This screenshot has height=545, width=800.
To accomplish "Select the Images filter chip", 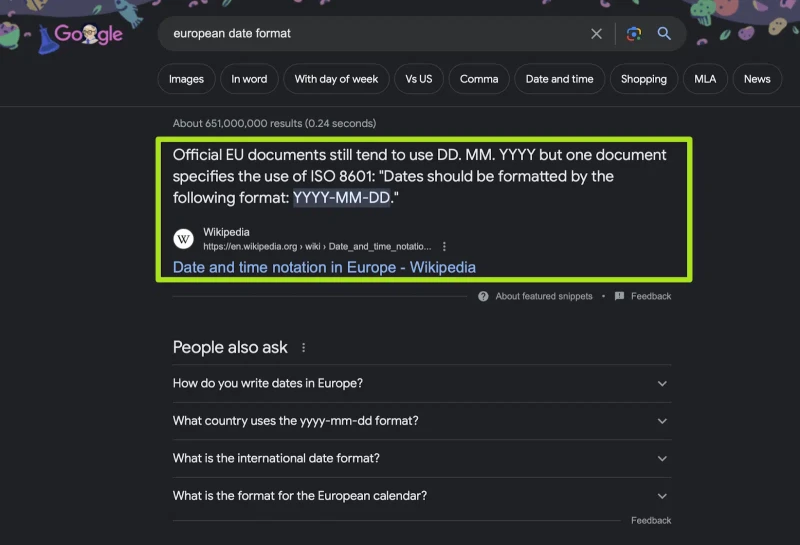I will point(186,79).
